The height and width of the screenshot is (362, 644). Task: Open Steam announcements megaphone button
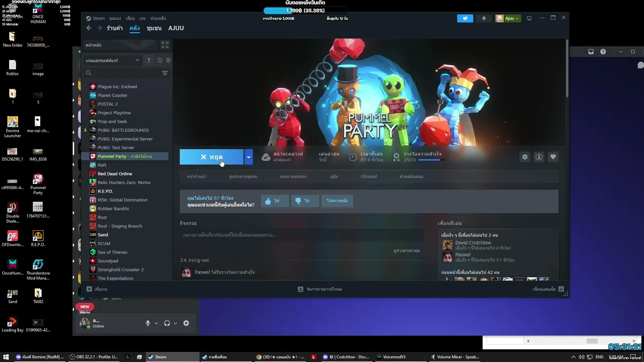point(465,19)
